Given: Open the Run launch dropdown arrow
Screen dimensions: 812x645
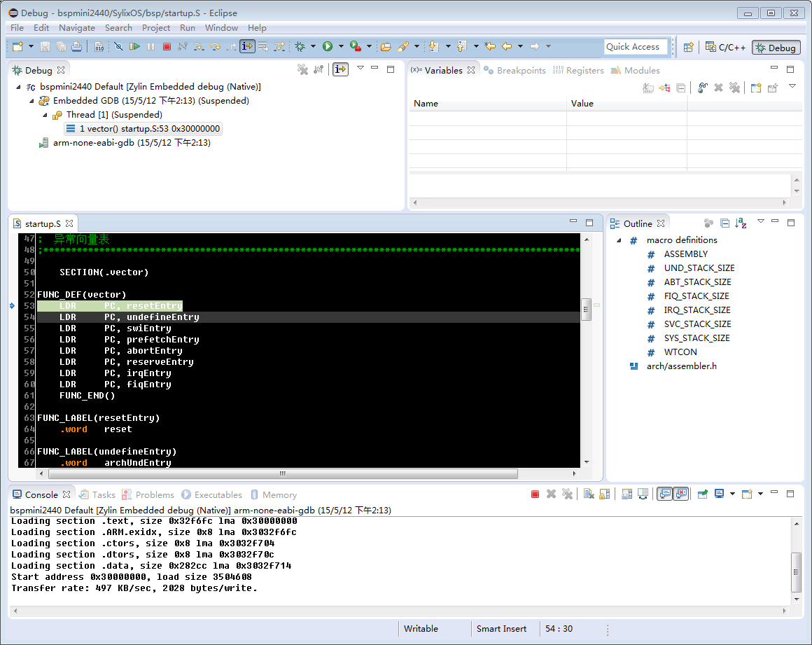Looking at the screenshot, I should [341, 47].
